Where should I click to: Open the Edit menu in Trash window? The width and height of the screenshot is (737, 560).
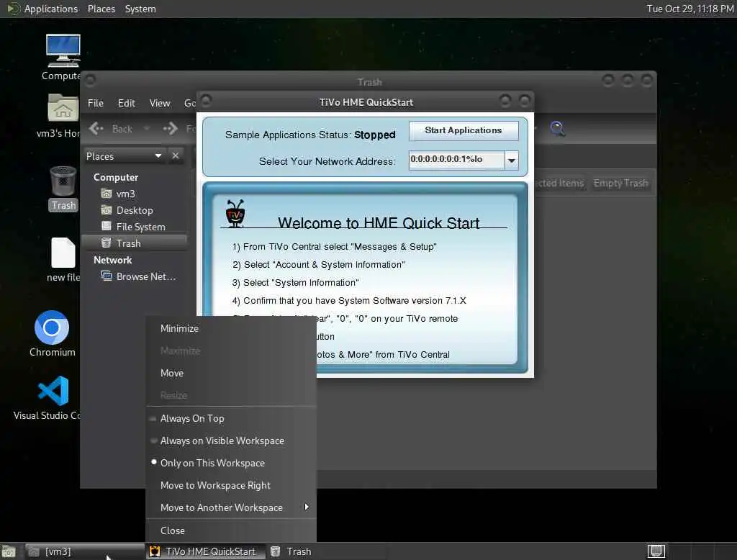[x=126, y=103]
